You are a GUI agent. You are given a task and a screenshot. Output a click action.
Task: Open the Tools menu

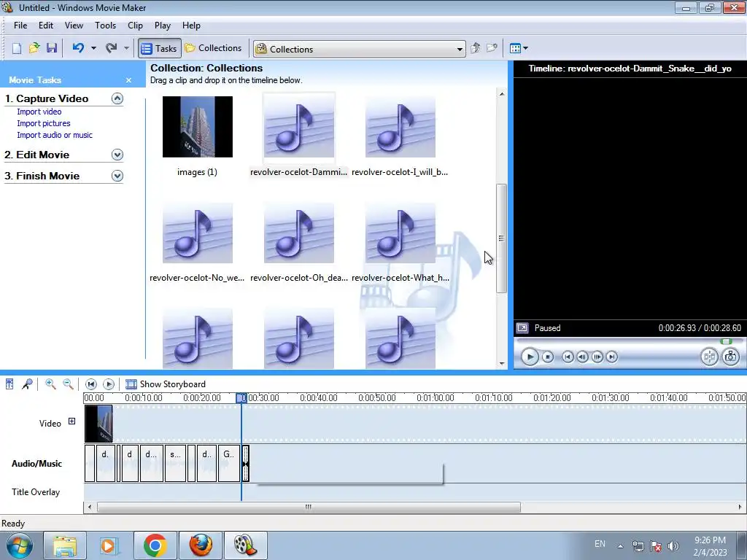[x=105, y=26]
